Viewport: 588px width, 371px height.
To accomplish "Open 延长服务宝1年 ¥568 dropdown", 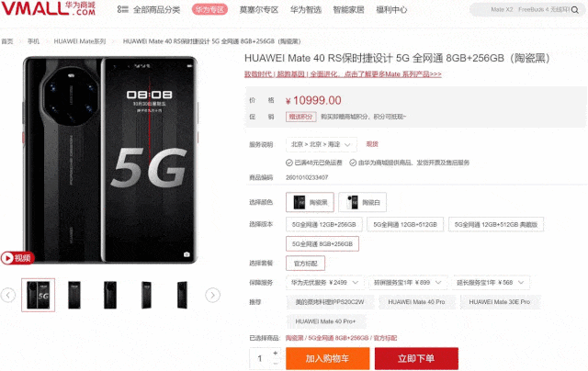I will point(491,283).
